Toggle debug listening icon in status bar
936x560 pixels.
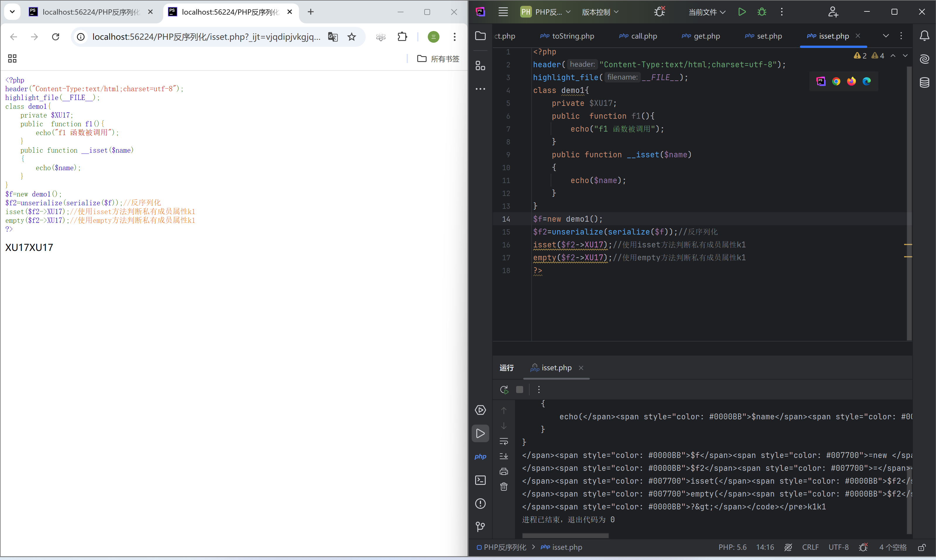863,547
